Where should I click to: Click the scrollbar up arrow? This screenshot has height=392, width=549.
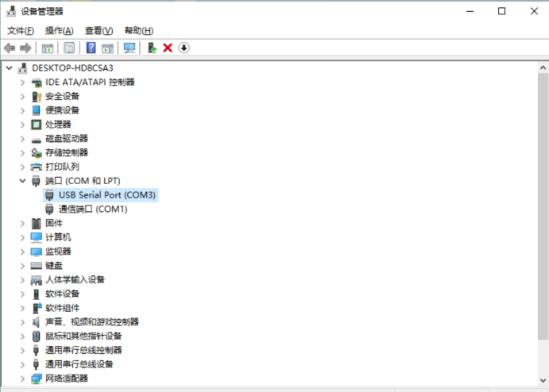[543, 67]
